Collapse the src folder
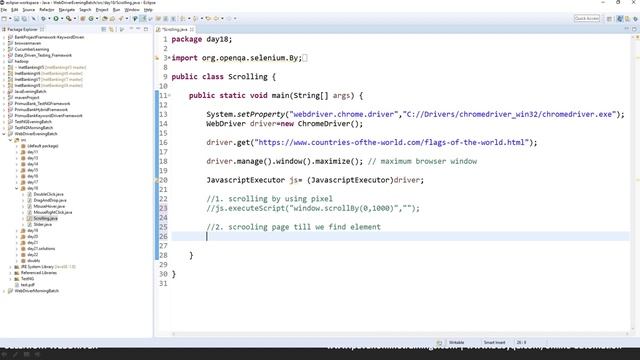 (x=10, y=140)
